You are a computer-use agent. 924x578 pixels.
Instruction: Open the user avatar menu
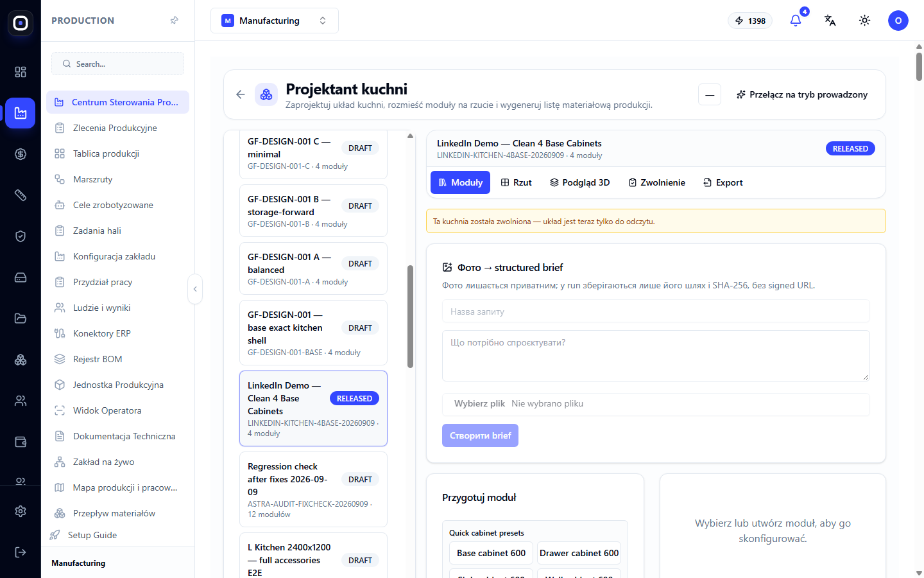(898, 21)
